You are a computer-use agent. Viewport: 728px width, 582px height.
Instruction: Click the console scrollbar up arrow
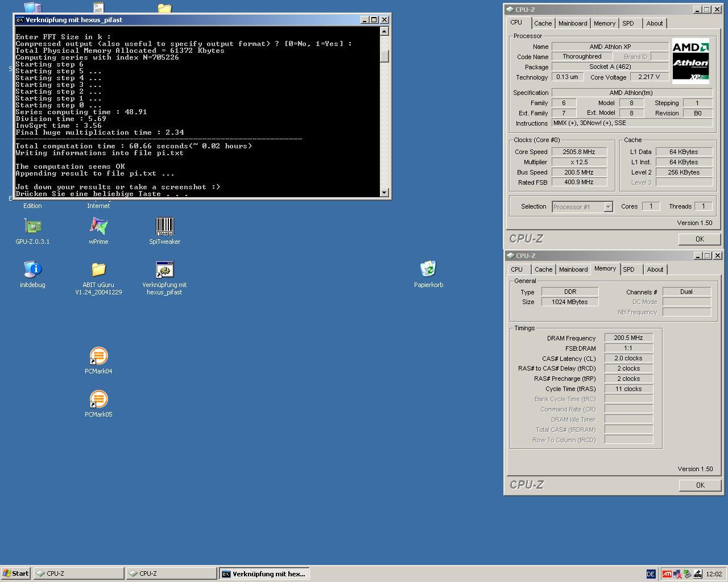384,31
